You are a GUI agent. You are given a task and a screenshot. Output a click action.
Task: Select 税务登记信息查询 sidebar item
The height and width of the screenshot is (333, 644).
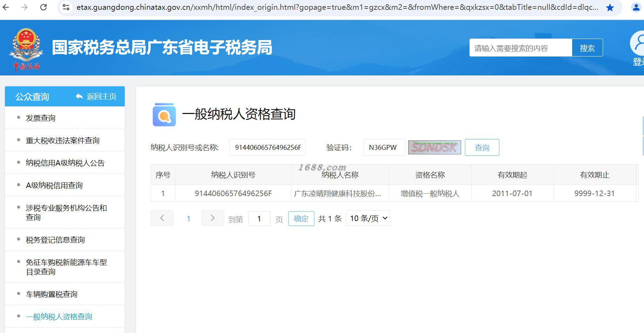tap(55, 240)
